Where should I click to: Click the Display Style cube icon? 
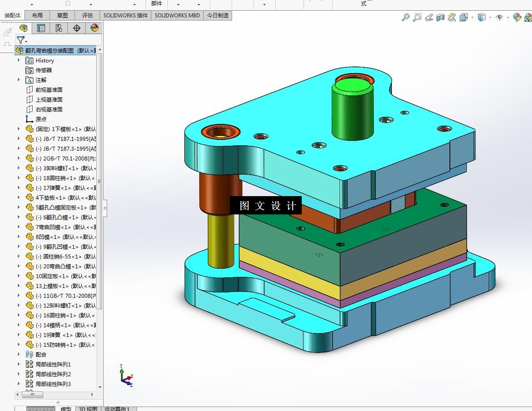pos(482,17)
